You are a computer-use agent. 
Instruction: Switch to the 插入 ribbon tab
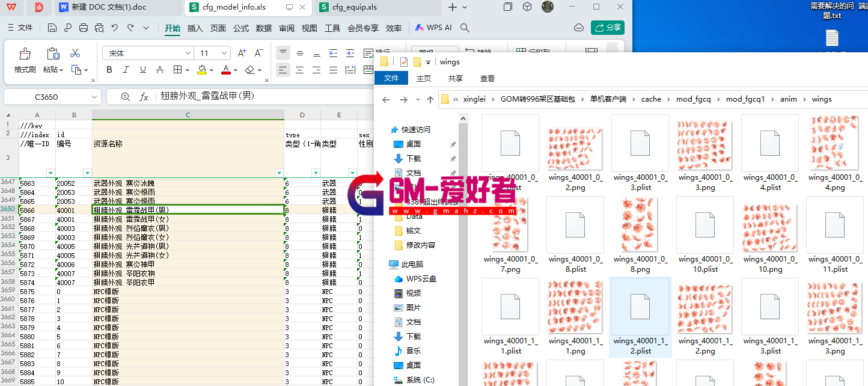click(x=195, y=28)
